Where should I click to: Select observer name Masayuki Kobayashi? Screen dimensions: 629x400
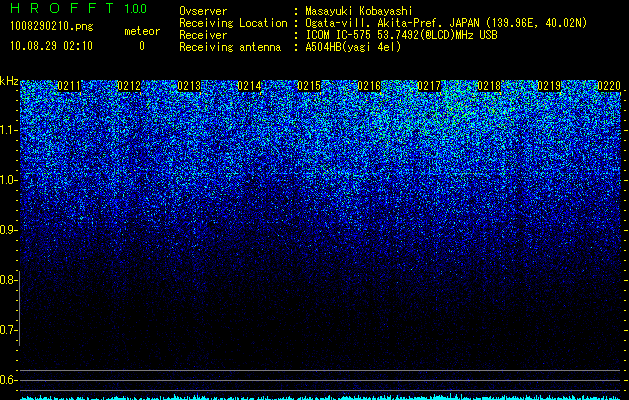359,11
